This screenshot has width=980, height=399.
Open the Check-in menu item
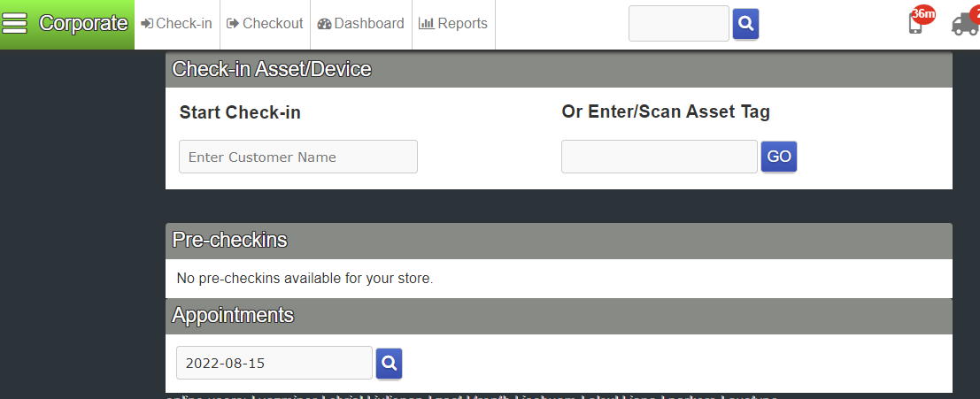[177, 24]
